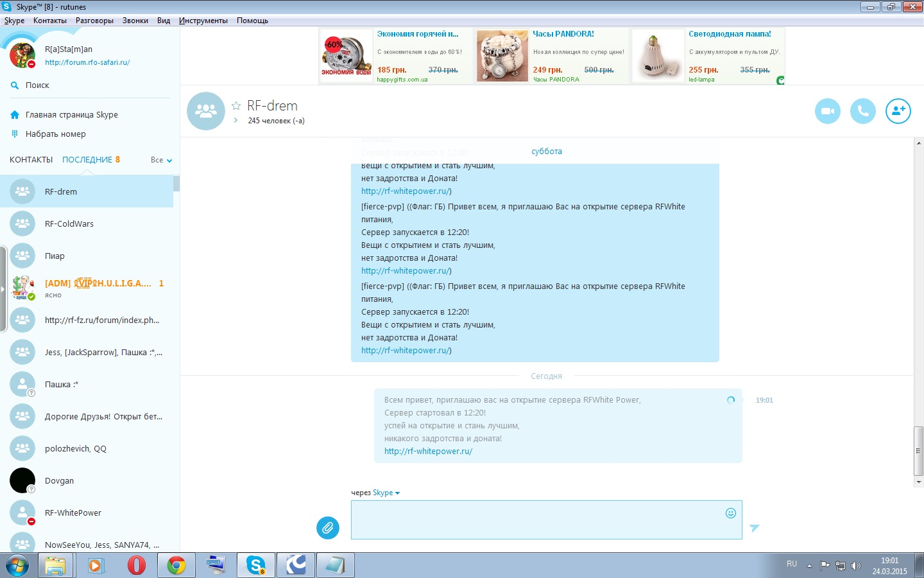Screen dimensions: 924x578
Task: Start a video call in RF-drem
Action: pyautogui.click(x=828, y=111)
